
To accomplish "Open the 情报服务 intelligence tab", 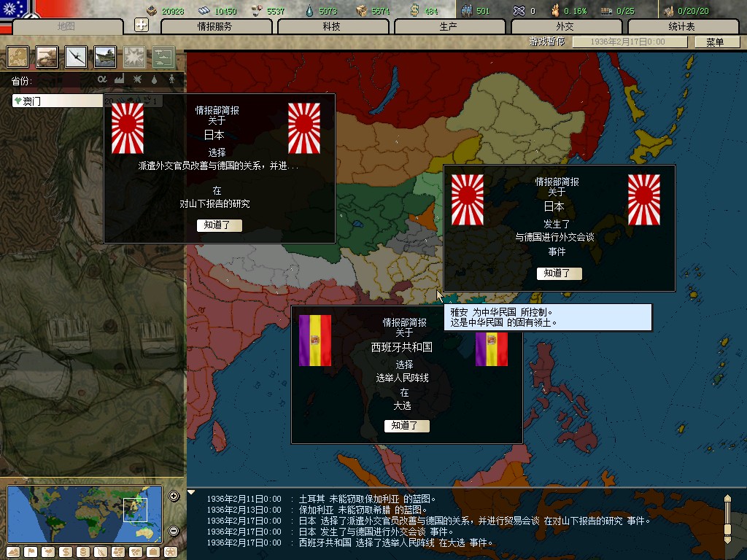I will (x=216, y=26).
